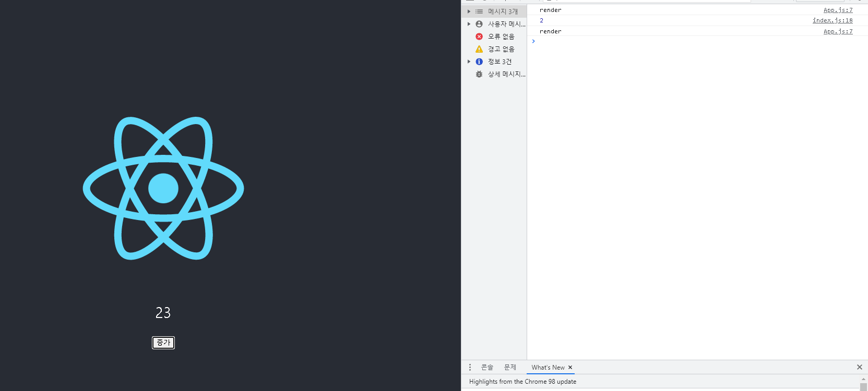
Task: Switch to the 문제 issues drawer tab
Action: [x=510, y=368]
